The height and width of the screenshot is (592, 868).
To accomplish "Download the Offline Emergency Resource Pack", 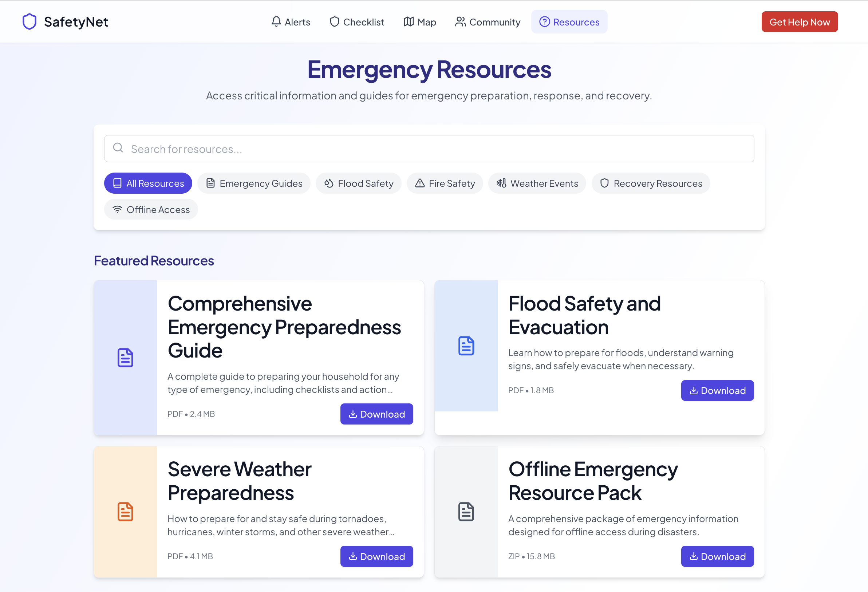I will point(717,557).
